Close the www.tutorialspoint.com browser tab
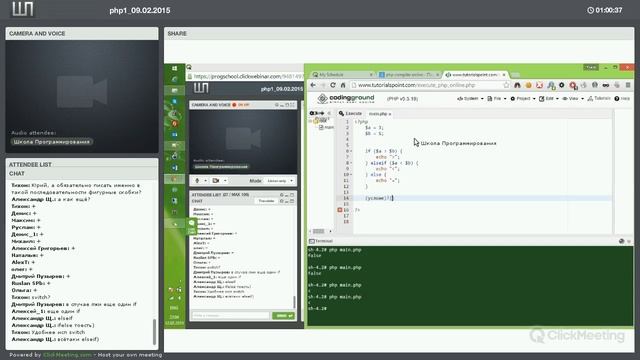Viewport: 640px width, 360px height. (x=504, y=75)
